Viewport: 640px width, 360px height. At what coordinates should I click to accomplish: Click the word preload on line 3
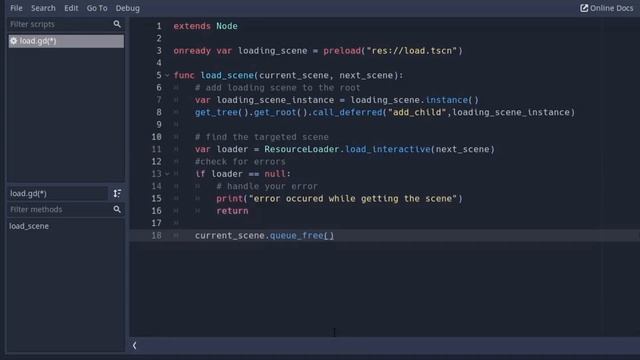[x=342, y=51]
